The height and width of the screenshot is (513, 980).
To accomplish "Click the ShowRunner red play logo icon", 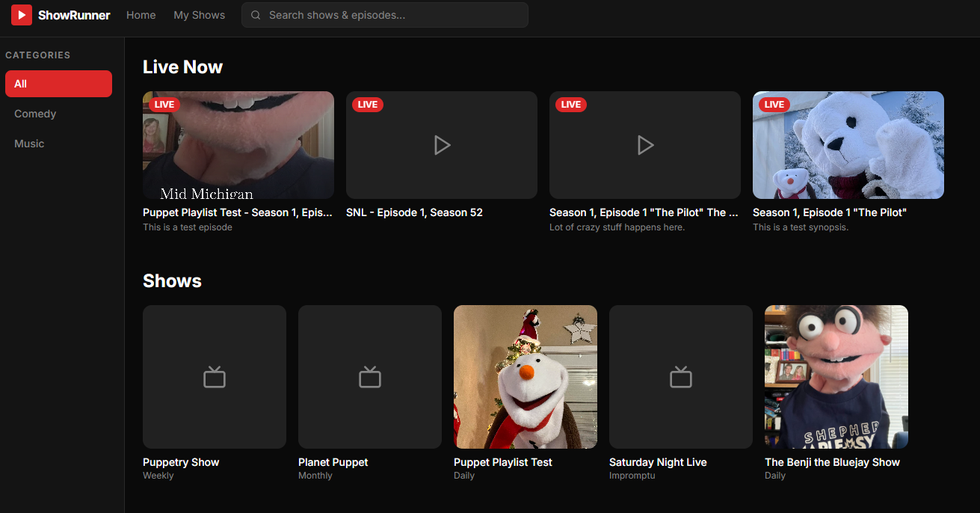I will tap(22, 15).
